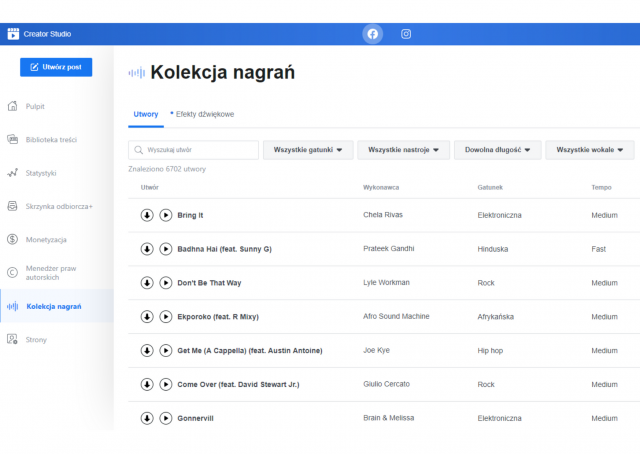Viewport: 640px width, 454px height.
Task: Click the Kolekcja nagrań page heading
Action: pyautogui.click(x=222, y=72)
